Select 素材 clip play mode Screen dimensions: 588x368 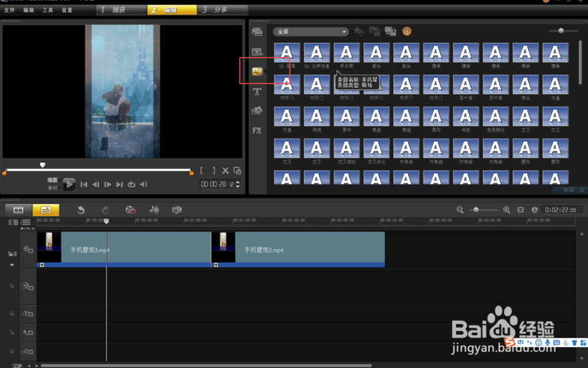pyautogui.click(x=52, y=188)
